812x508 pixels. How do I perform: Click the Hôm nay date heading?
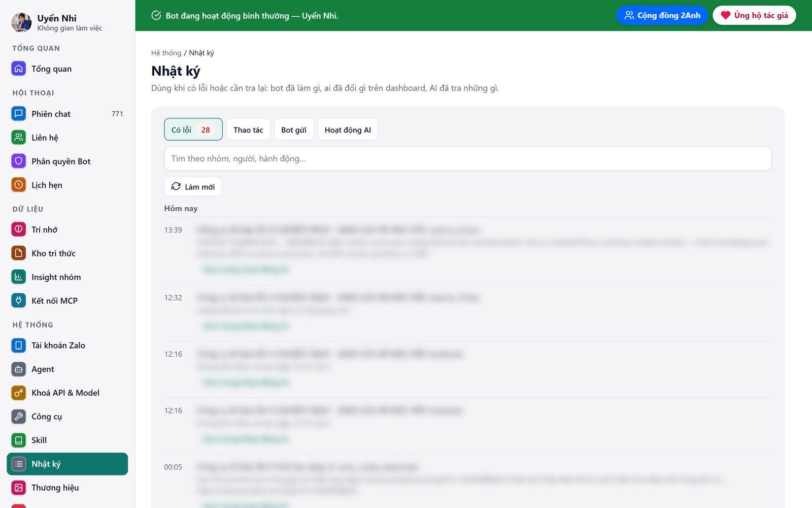tap(181, 208)
